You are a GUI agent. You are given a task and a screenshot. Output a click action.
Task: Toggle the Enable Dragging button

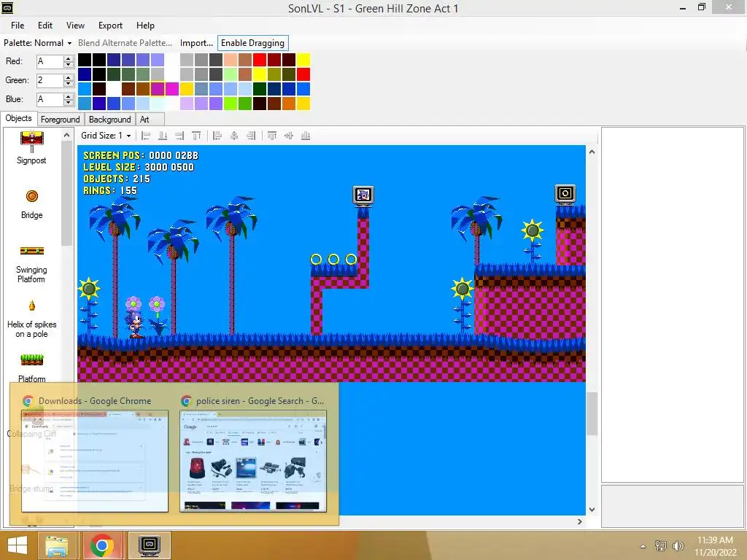pyautogui.click(x=252, y=43)
